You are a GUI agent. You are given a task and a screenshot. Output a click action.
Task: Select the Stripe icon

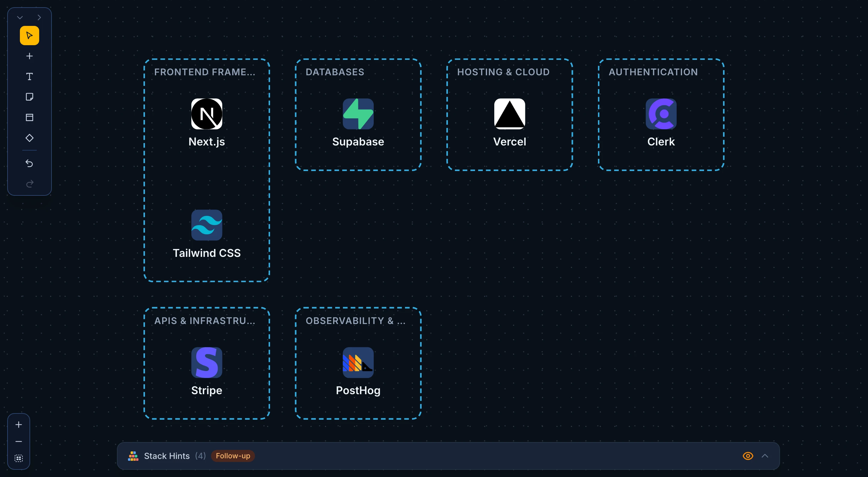(x=206, y=363)
